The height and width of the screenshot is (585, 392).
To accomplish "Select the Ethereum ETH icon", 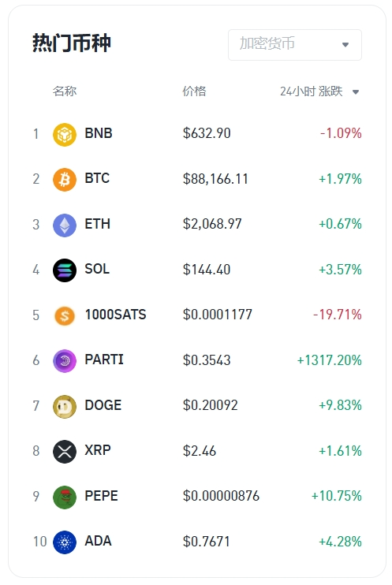I will [65, 225].
